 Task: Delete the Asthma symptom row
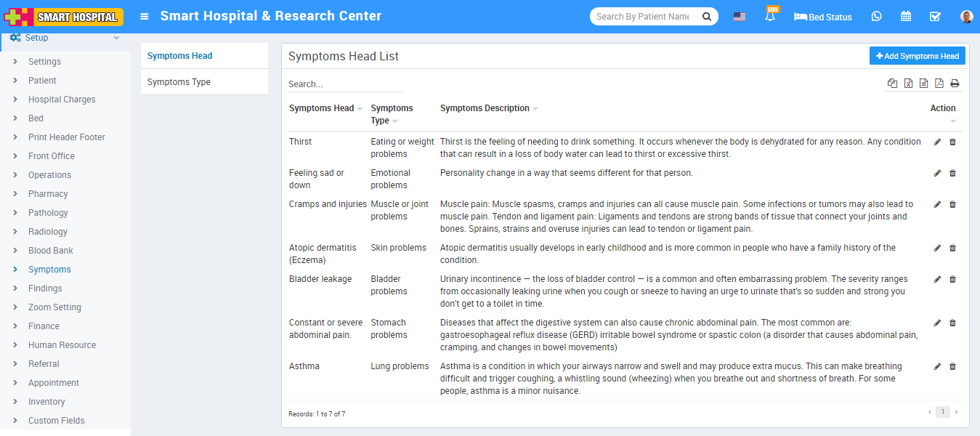click(x=952, y=366)
